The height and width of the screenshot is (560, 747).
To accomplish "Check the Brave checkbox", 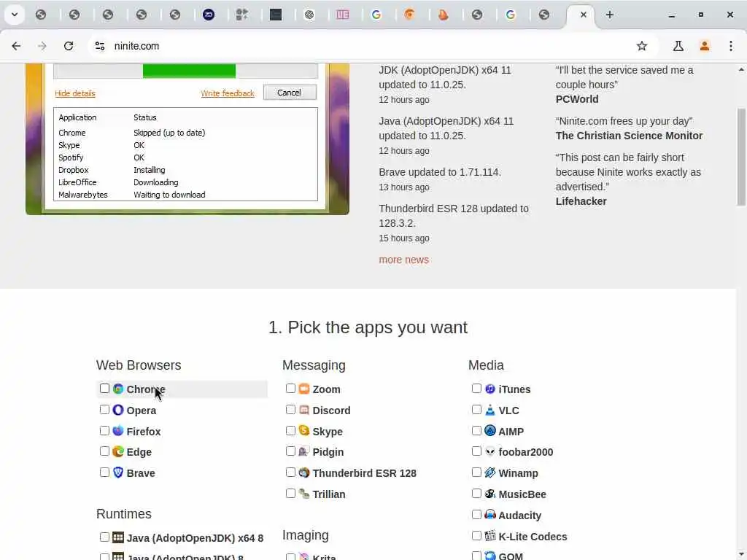I will pyautogui.click(x=104, y=472).
